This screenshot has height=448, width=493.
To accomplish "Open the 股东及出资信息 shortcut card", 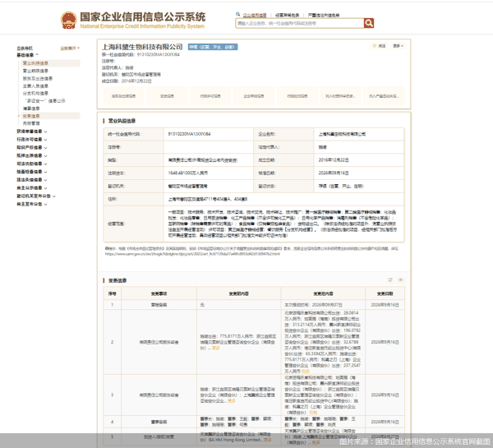I will [123, 96].
